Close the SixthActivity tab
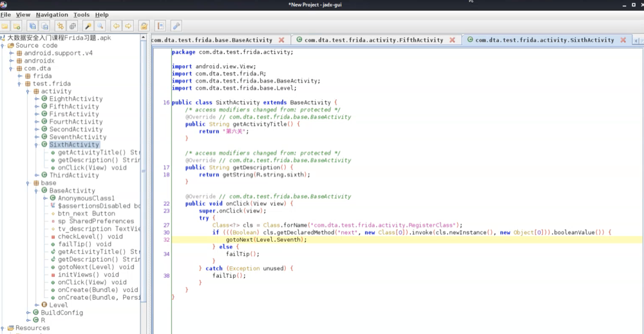 point(623,40)
